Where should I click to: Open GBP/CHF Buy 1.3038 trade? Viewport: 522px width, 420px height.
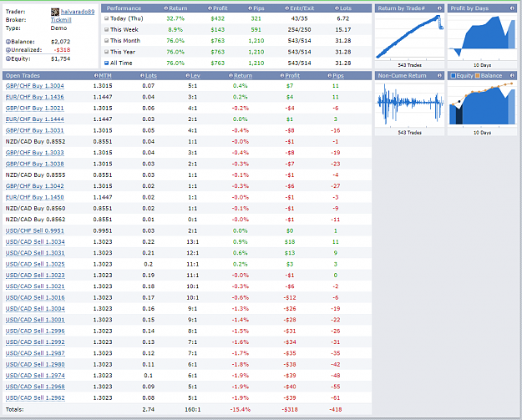click(x=34, y=164)
